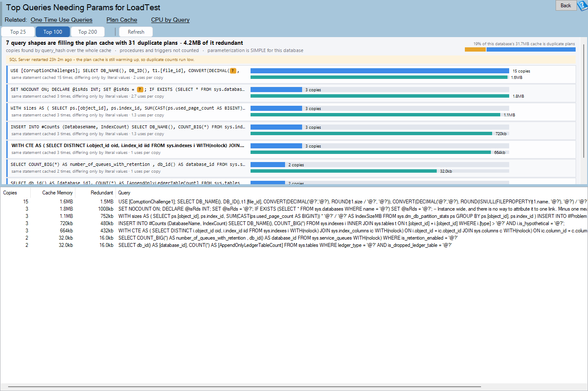
Task: Click the Refresh button
Action: pyautogui.click(x=136, y=32)
